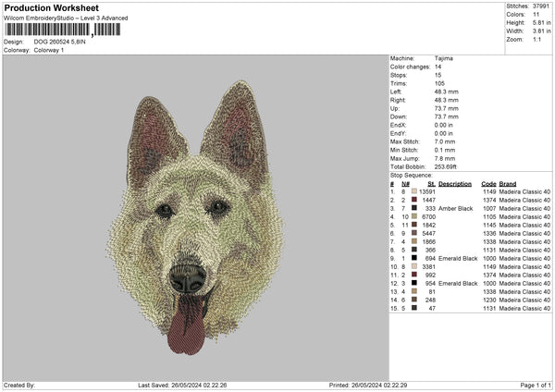Click the barcode under the worksheet title
Image resolution: width=555 pixels, height=392 pixels.
48,30
